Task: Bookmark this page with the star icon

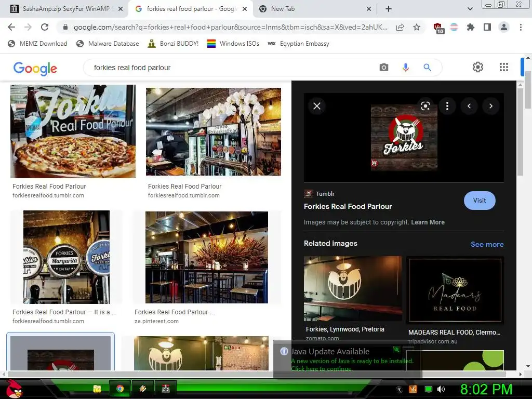Action: [417, 27]
